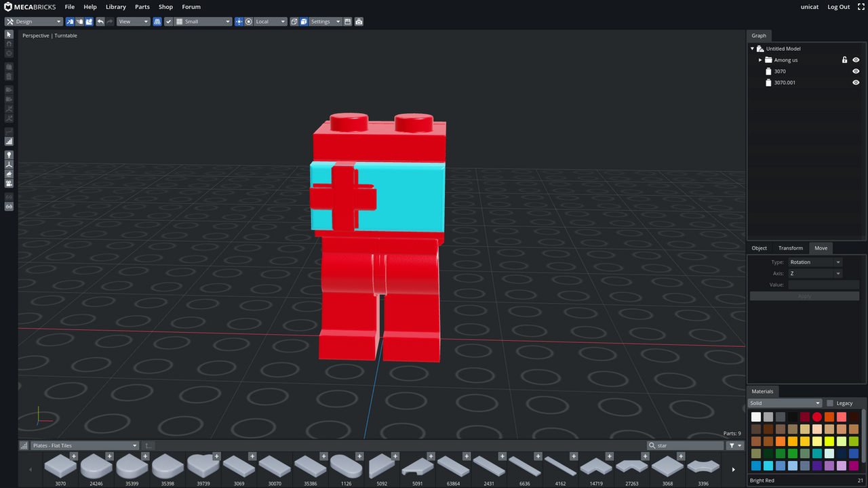This screenshot has height=488, width=868.
Task: Open the Solid materials dropdown
Action: pos(785,403)
